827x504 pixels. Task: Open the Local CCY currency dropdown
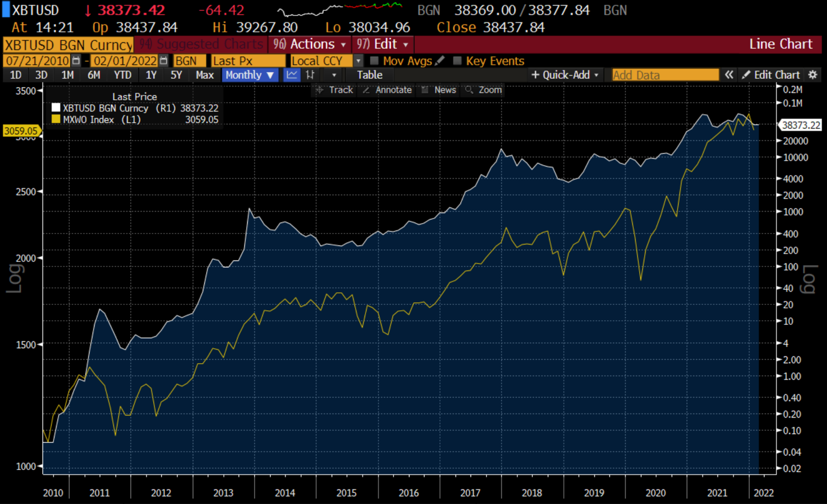pyautogui.click(x=358, y=61)
